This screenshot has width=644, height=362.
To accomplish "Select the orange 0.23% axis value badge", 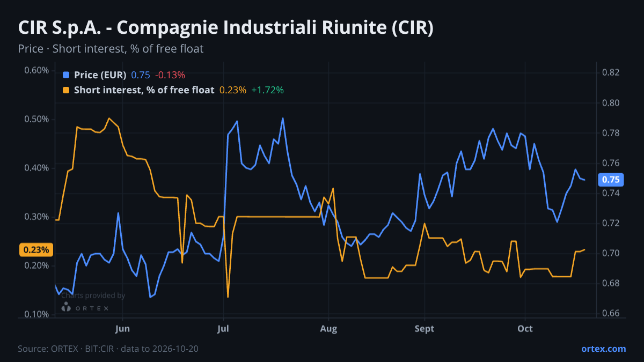I will click(36, 249).
